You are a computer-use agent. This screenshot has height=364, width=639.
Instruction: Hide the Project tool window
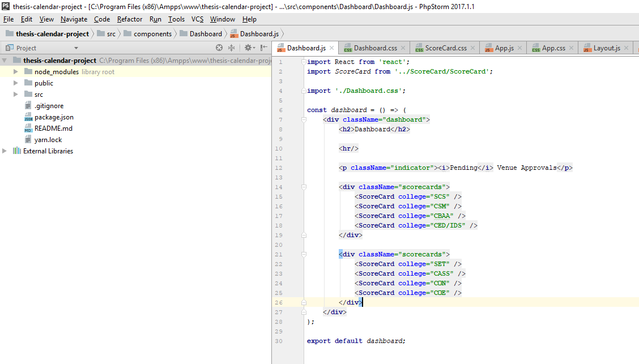click(263, 48)
